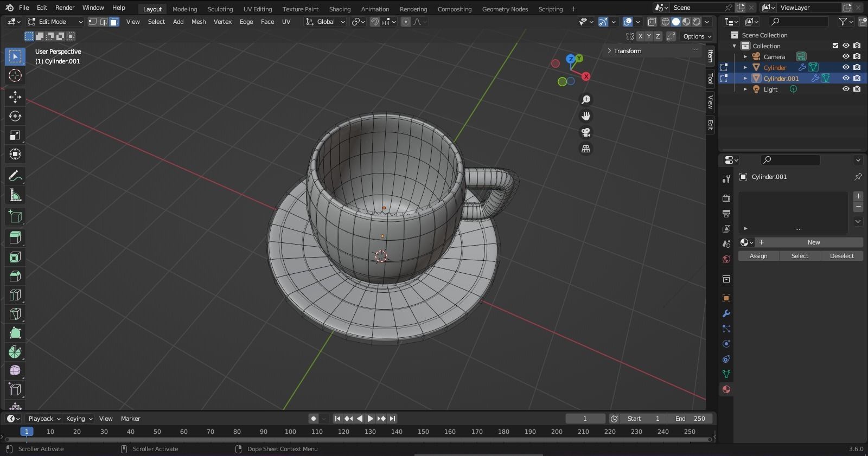Open Render properties camera tab

[x=726, y=198]
